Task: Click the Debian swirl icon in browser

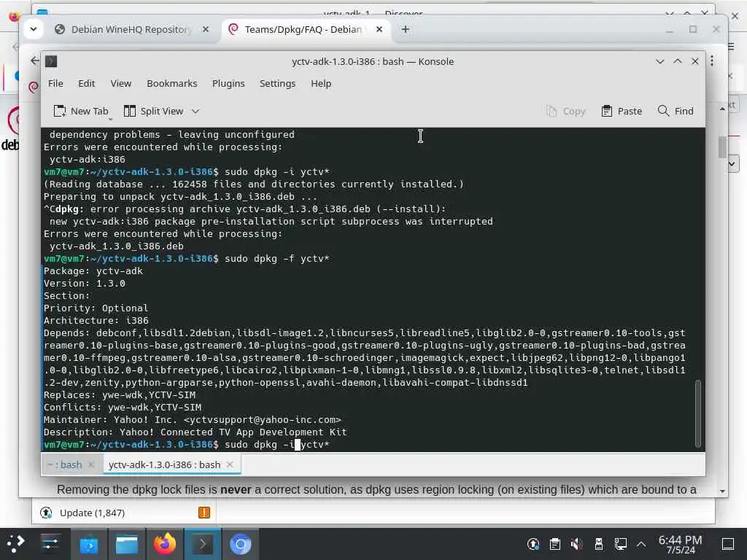Action: pyautogui.click(x=34, y=87)
